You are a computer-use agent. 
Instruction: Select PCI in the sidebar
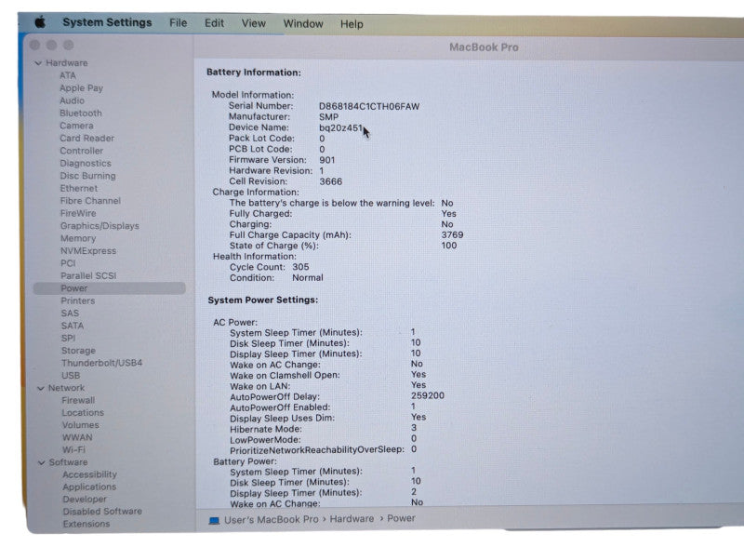[68, 263]
